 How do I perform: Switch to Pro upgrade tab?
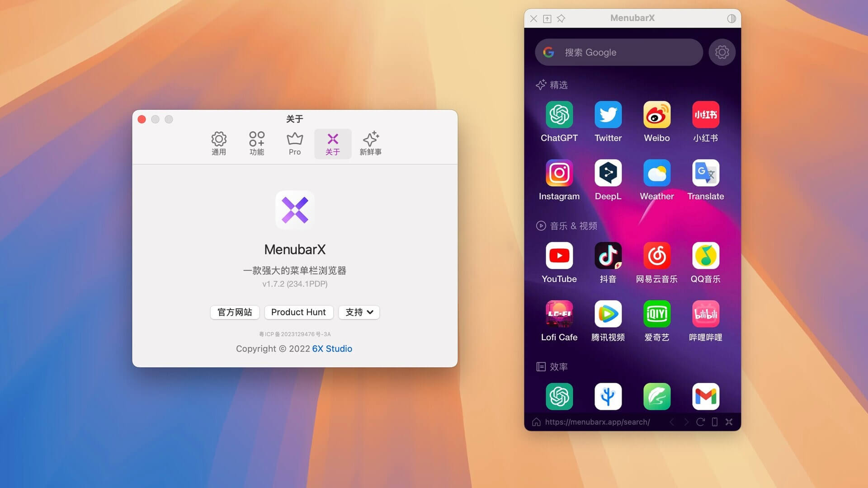coord(294,143)
